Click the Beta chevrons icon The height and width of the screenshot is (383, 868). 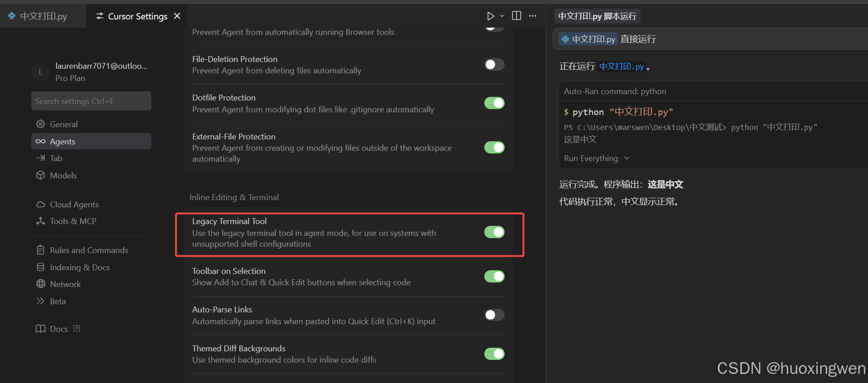click(x=40, y=301)
